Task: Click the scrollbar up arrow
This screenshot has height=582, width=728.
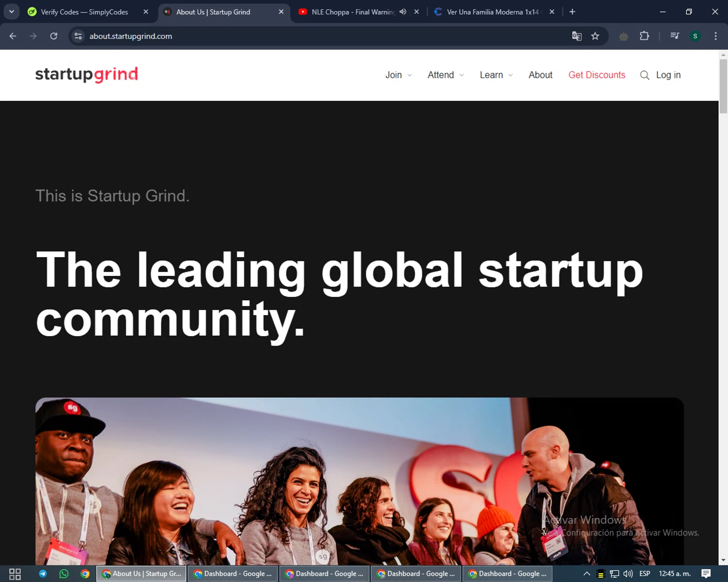Action: click(723, 54)
